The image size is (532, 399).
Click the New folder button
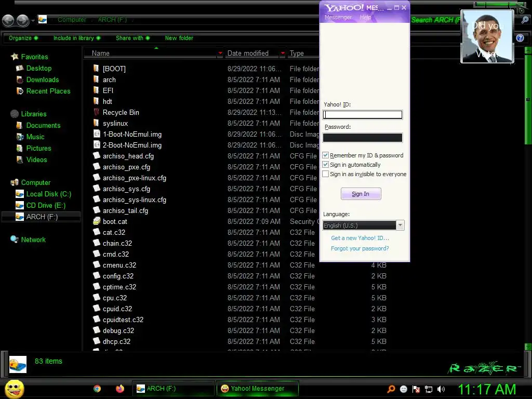(x=179, y=38)
